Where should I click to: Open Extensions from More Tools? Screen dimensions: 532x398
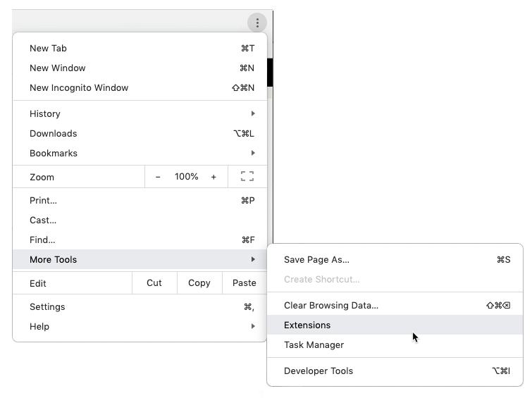click(x=307, y=325)
